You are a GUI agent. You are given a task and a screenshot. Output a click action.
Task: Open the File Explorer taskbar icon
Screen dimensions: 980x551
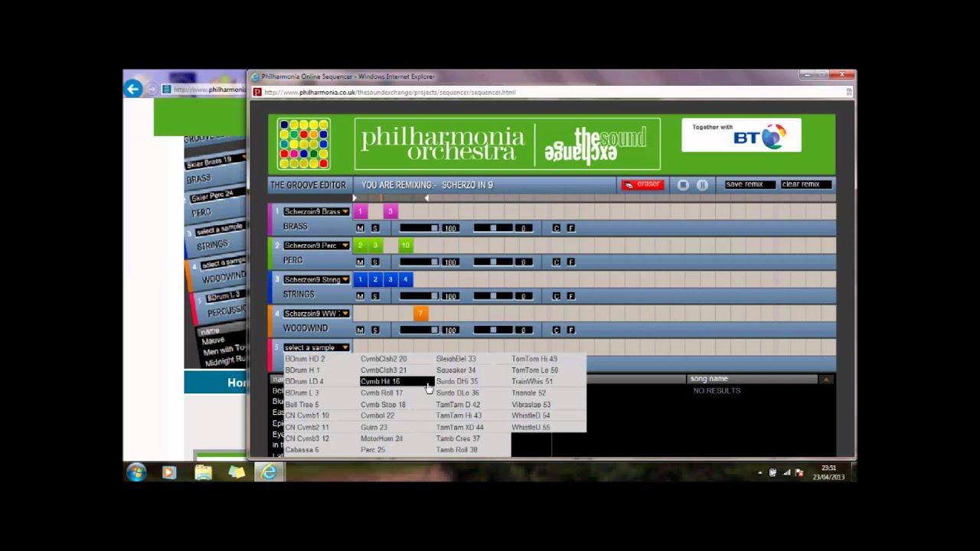pos(203,473)
